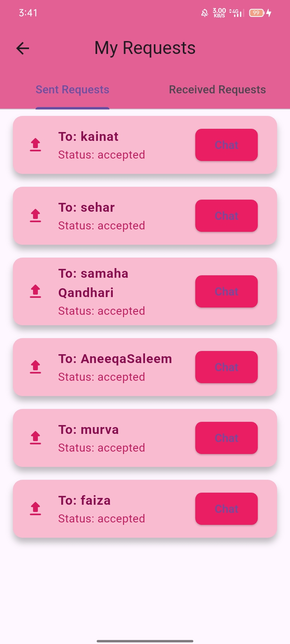290x644 pixels.
Task: Switch to the Sent Requests tab
Action: click(x=72, y=90)
